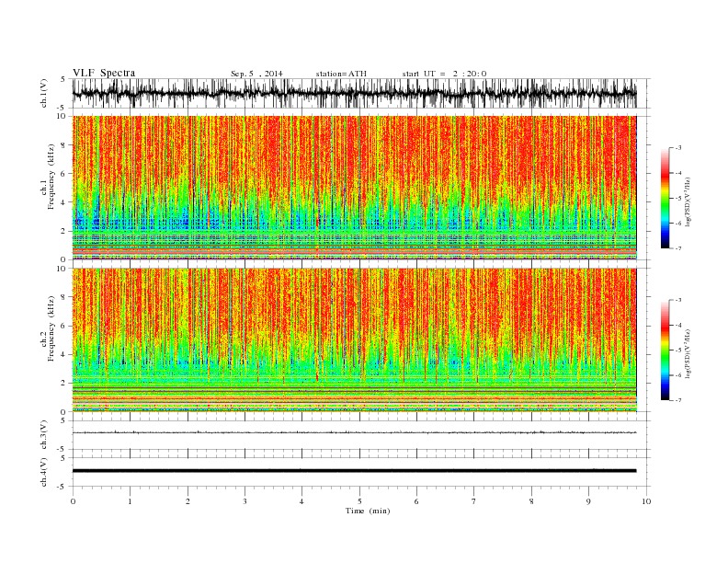This screenshot has height=563, width=728.
Task: Click the ch.1 colorbar "-3" tick label
Action: point(677,148)
